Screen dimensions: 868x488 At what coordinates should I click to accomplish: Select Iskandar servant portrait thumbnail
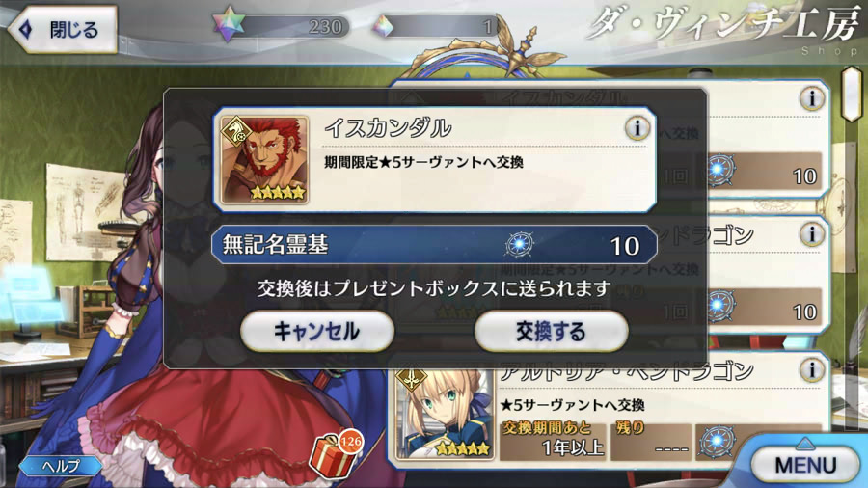264,159
